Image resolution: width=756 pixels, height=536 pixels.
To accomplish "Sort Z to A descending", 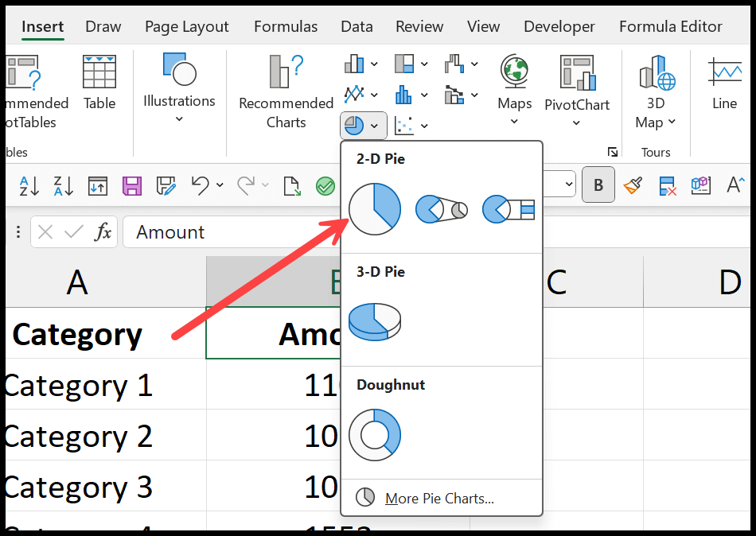I will (x=63, y=185).
